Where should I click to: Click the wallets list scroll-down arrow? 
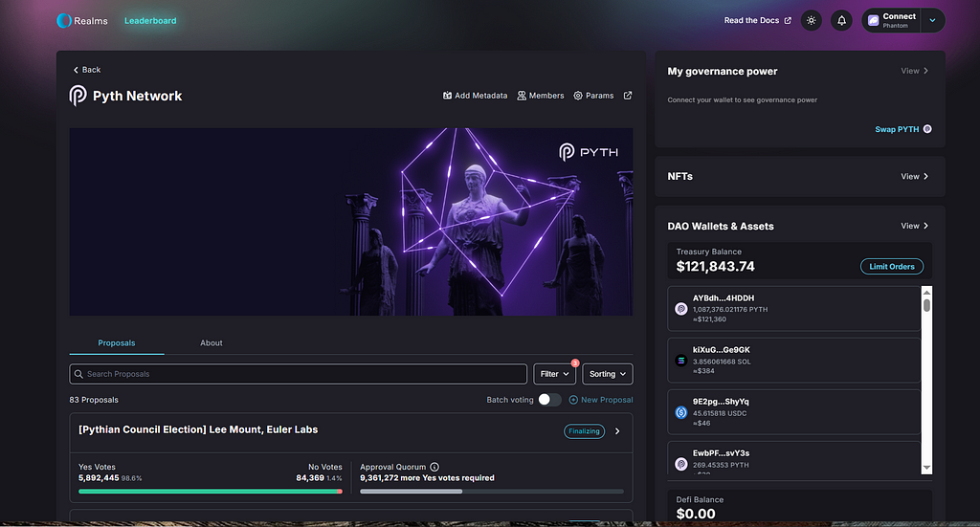[x=926, y=468]
